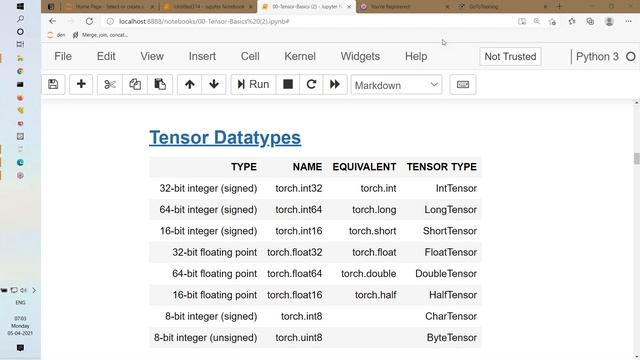This screenshot has height=360, width=640.
Task: Open the notification center icon
Action: (20, 348)
